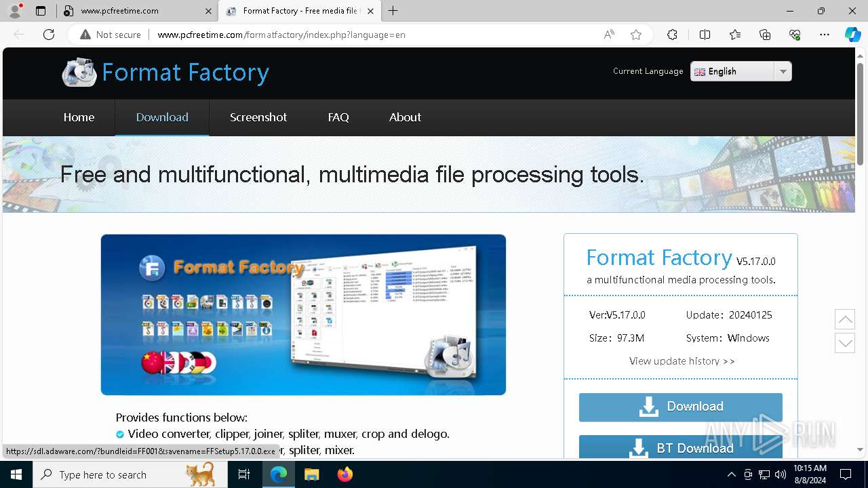Add page to favorites with the star icon
This screenshot has height=488, width=868.
coord(636,35)
